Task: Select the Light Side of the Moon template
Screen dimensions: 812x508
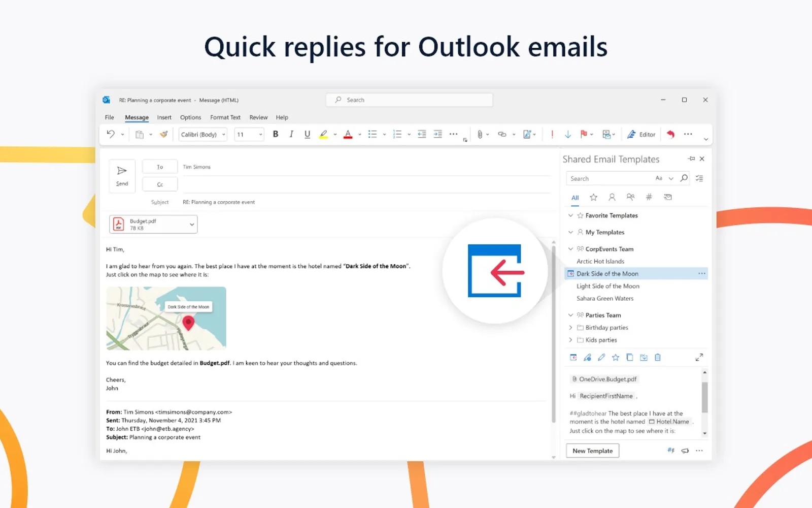Action: [x=607, y=286]
